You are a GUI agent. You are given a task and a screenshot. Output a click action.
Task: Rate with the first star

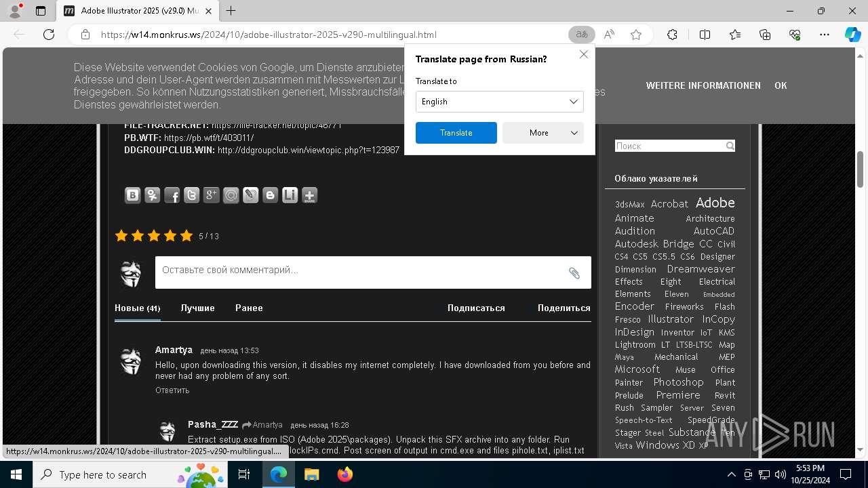pos(121,236)
